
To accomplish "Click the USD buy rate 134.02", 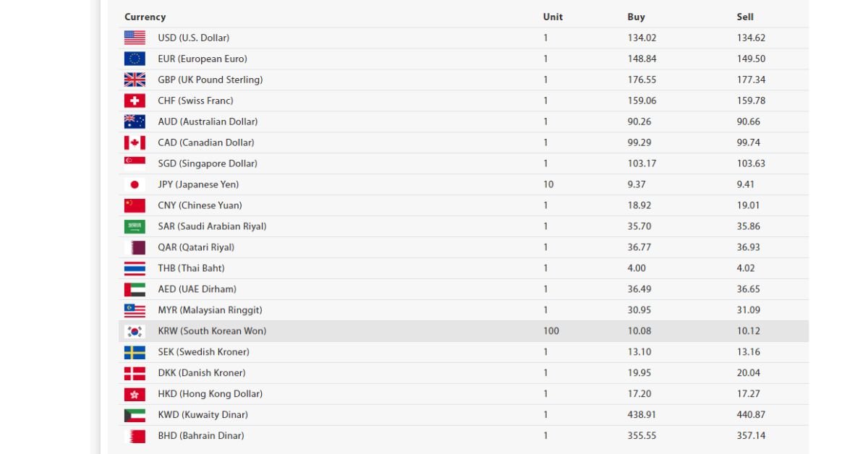I will tap(642, 38).
